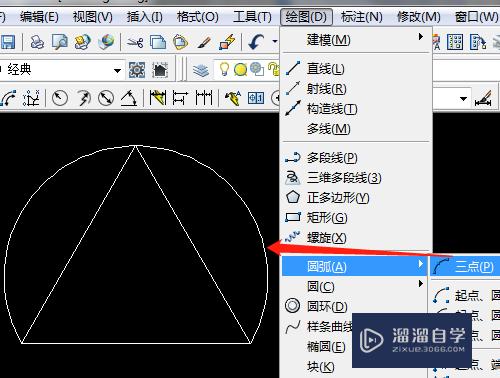
Task: Click the Quick Leader icon
Action: pyautogui.click(x=233, y=98)
